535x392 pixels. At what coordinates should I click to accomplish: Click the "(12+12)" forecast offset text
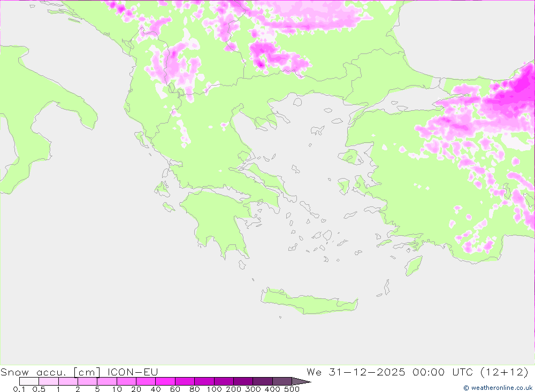505,372
